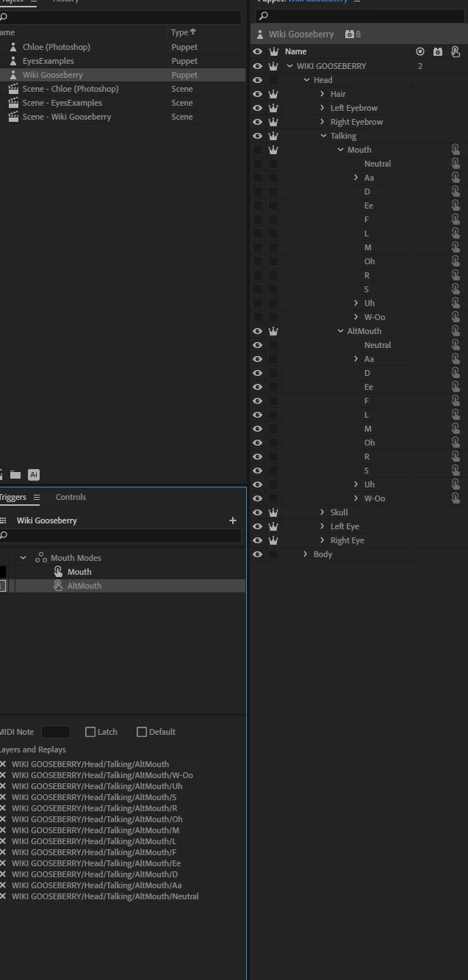Toggle eye visibility for Hair layer

[x=257, y=94]
